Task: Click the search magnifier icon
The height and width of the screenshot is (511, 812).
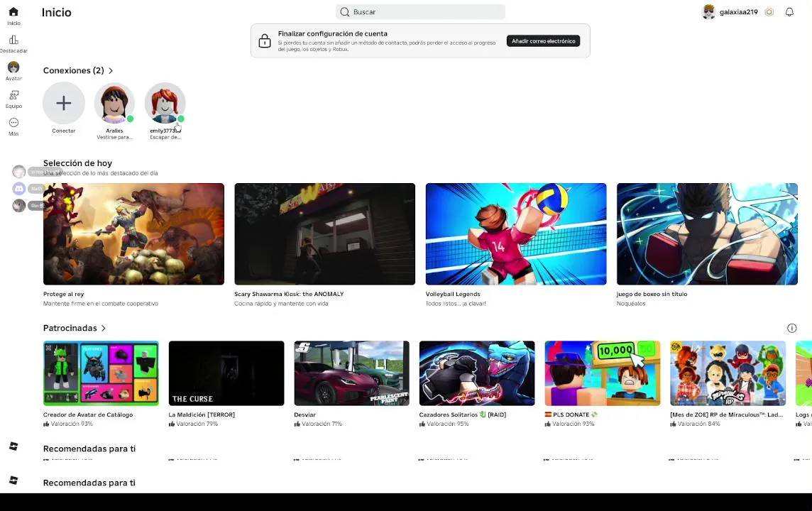Action: 344,12
